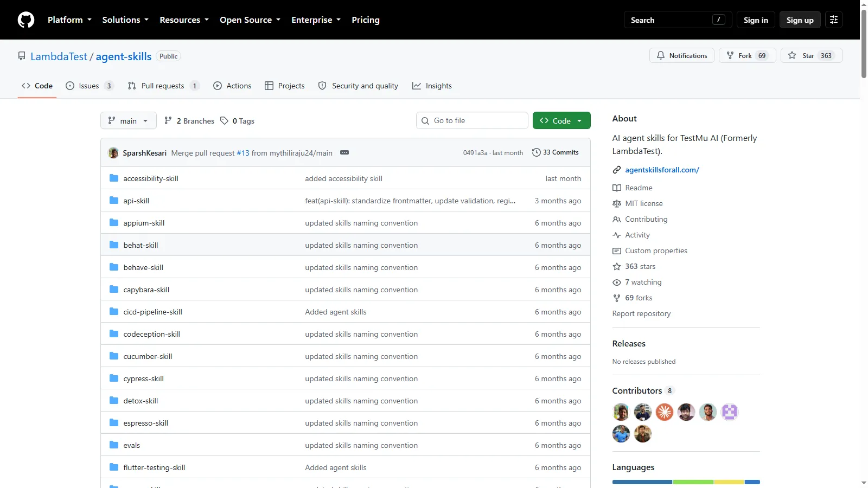Open the GitHub homepage via the Octocat logo

(26, 20)
